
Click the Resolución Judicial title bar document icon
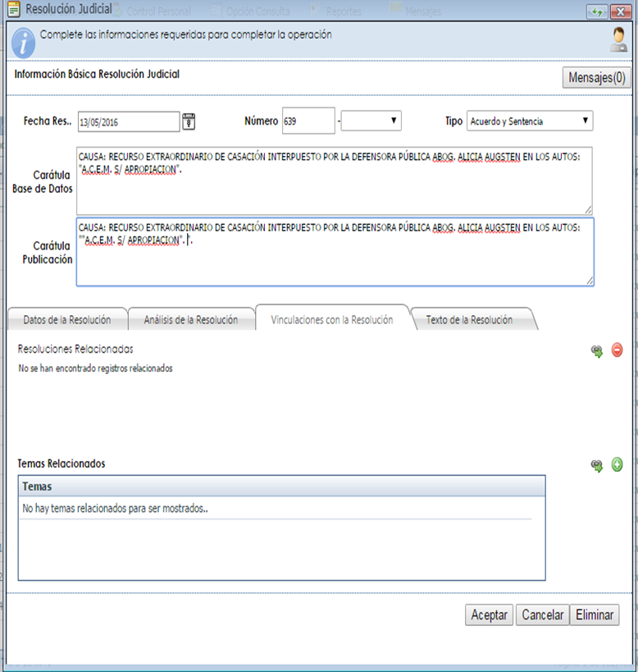(14, 11)
